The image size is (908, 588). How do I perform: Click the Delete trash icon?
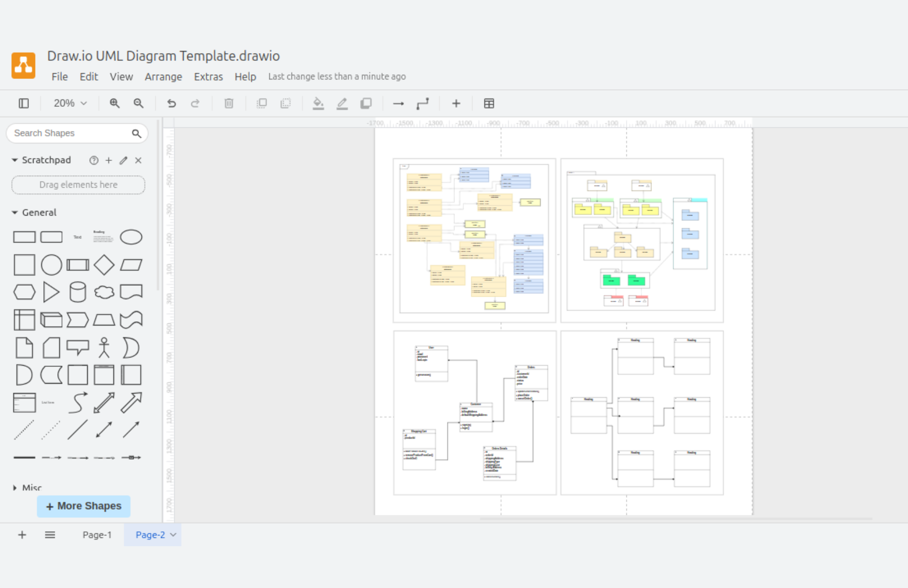coord(229,104)
